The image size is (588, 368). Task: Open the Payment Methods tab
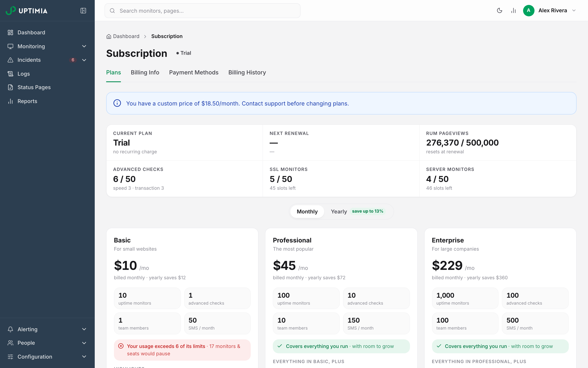tap(194, 73)
